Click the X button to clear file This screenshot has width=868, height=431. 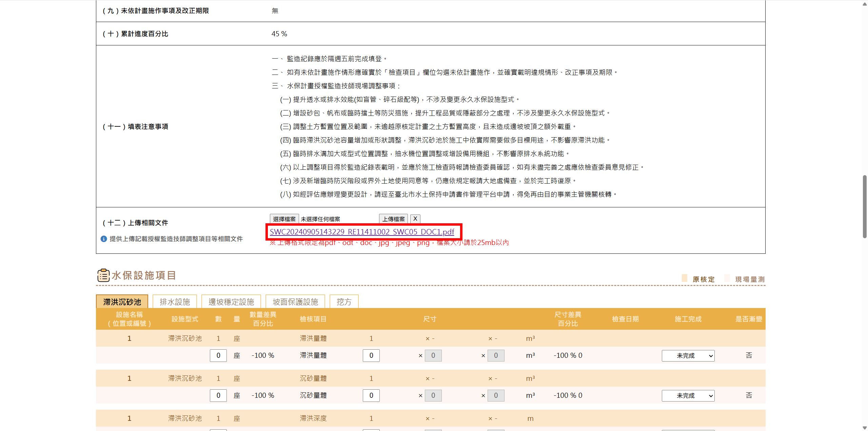coord(415,219)
